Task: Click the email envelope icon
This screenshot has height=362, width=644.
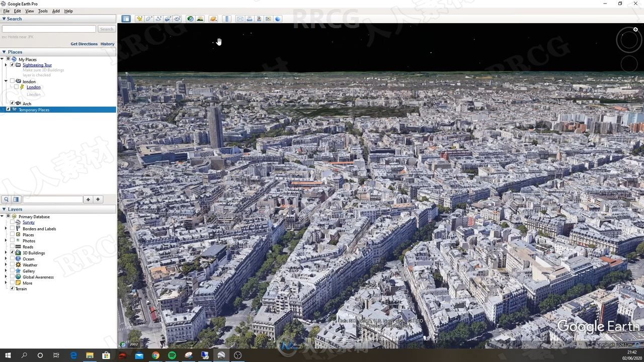Action: pos(240,19)
